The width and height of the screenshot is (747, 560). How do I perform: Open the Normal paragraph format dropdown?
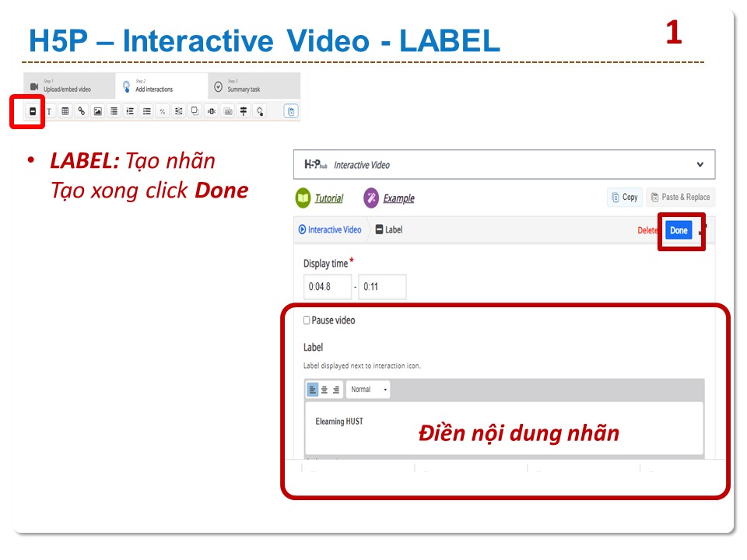point(369,390)
